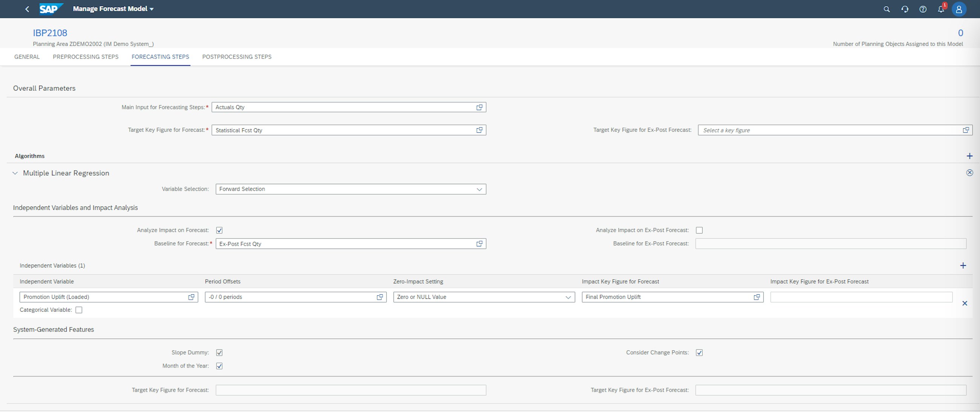Open Zero-Impact Setting dropdown
980x412 pixels.
568,297
